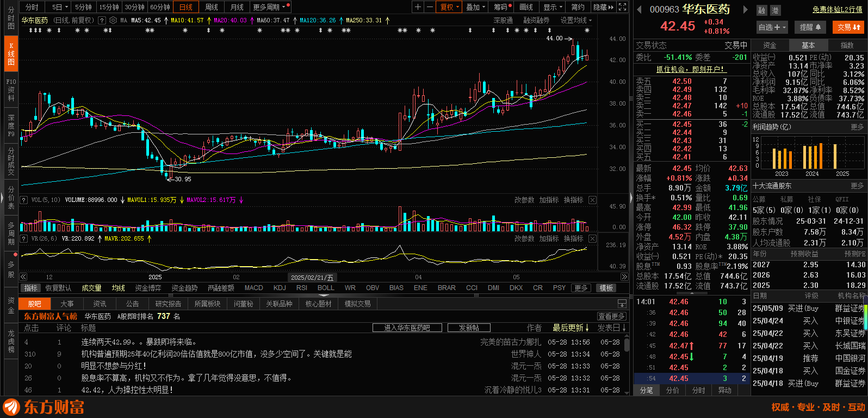Open 龙虎榜 in the sidebar
The height and width of the screenshot is (418, 868).
pos(11,341)
